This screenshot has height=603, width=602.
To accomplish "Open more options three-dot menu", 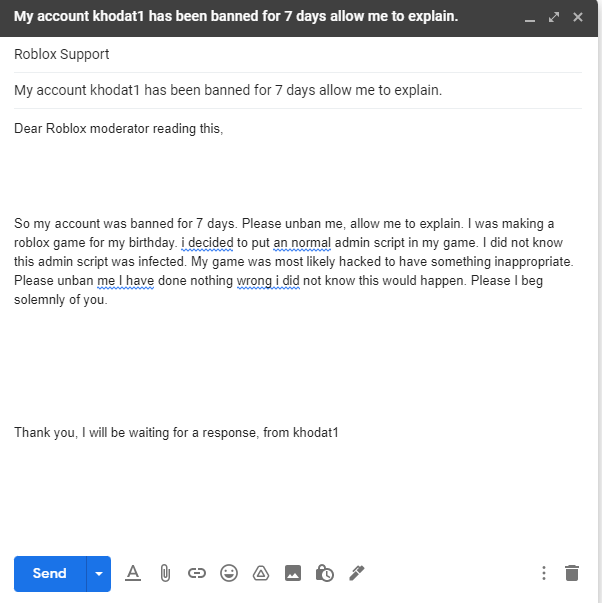I will pyautogui.click(x=544, y=573).
